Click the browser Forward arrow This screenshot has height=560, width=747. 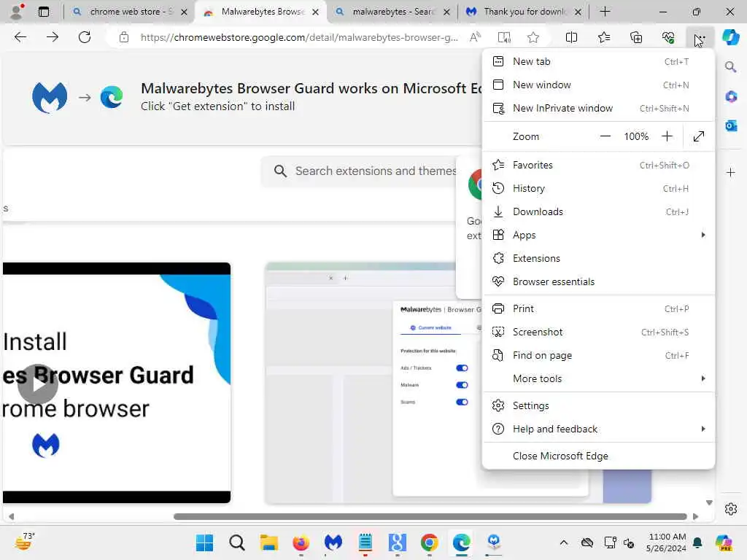click(x=53, y=37)
